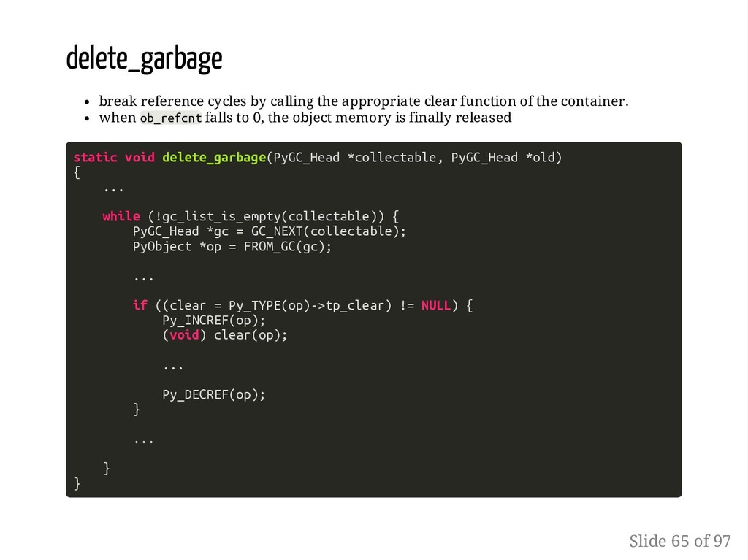Click the 'while (!gc_list_is_empty(collectable))' line
Screen dimensions: 748x560
pos(251,217)
